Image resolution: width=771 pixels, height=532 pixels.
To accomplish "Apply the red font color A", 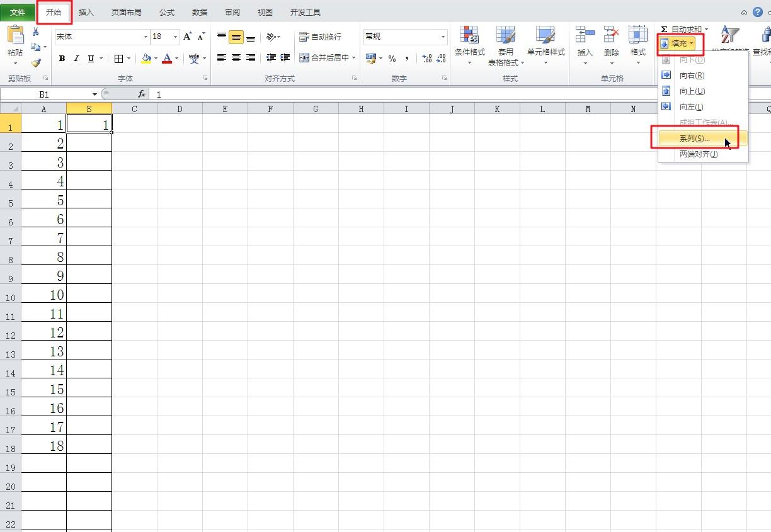I will click(167, 59).
